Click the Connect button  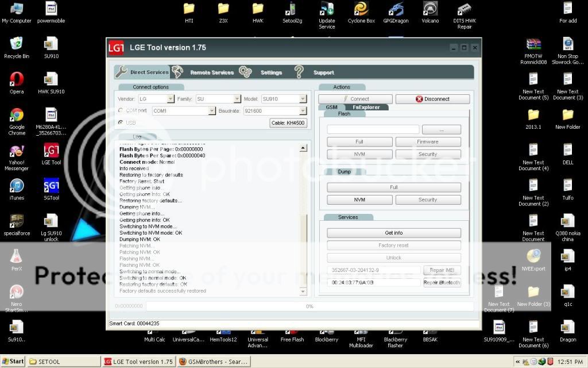[355, 99]
